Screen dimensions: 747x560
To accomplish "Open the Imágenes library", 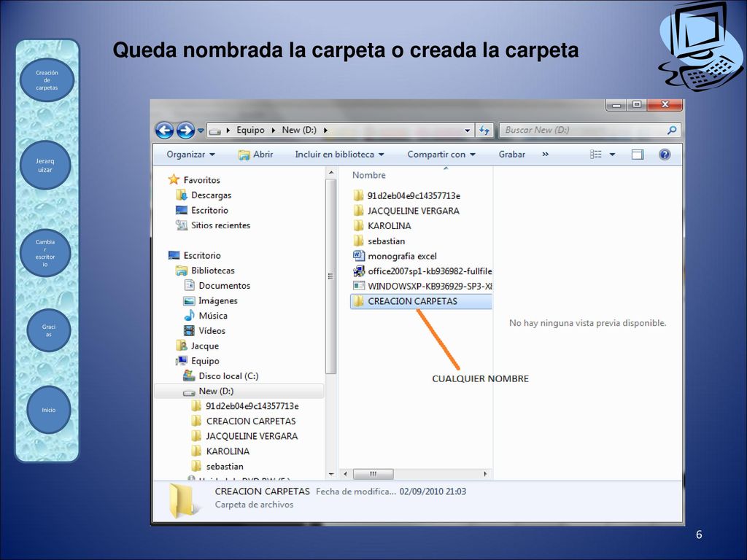I will (211, 300).
